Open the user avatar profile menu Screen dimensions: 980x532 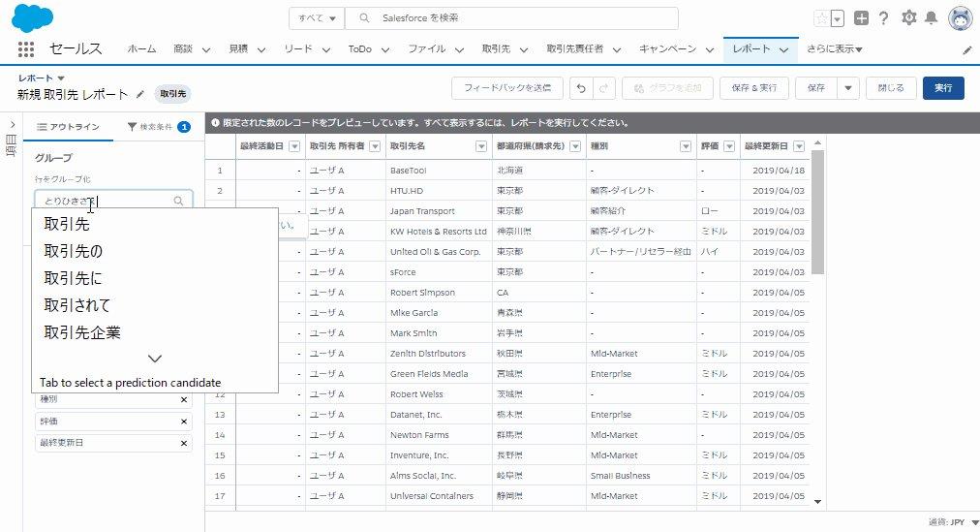(x=960, y=18)
